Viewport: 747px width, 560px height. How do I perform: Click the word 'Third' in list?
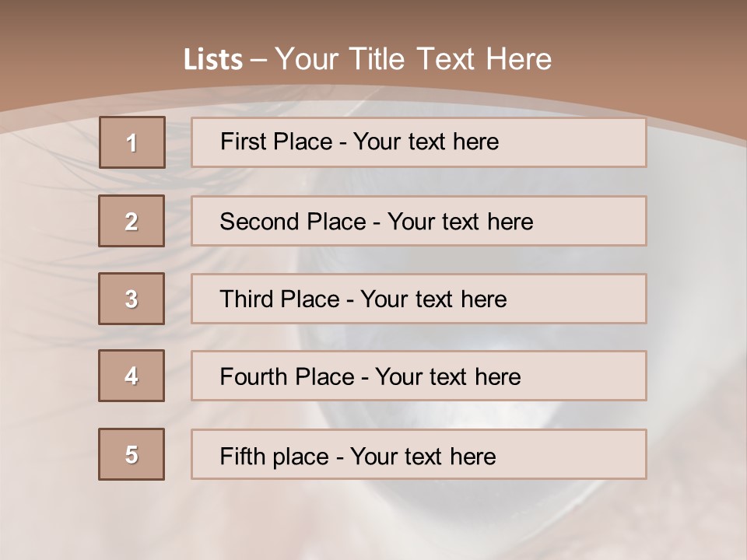point(247,299)
